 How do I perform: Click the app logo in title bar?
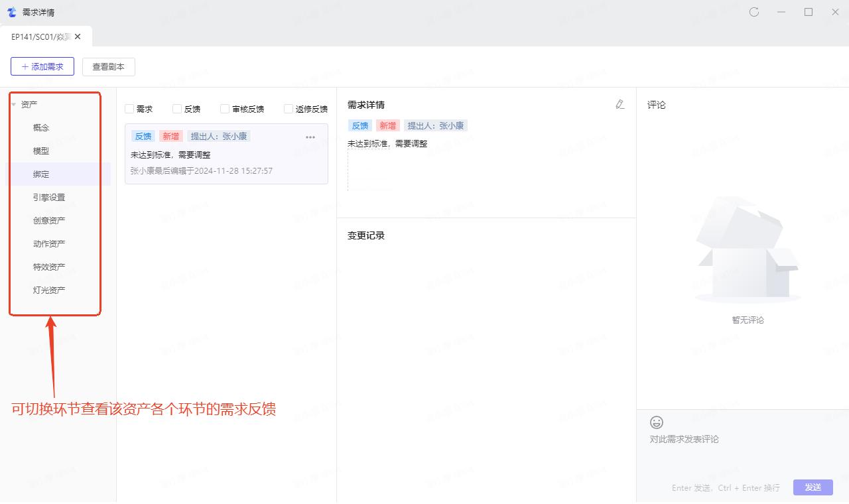click(x=11, y=12)
